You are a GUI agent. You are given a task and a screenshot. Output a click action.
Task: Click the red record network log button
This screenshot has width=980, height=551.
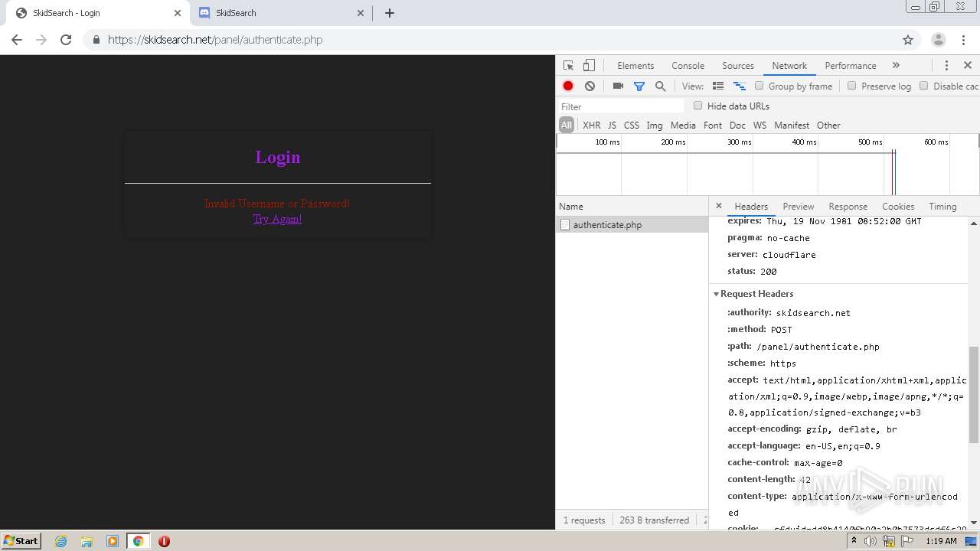point(568,86)
